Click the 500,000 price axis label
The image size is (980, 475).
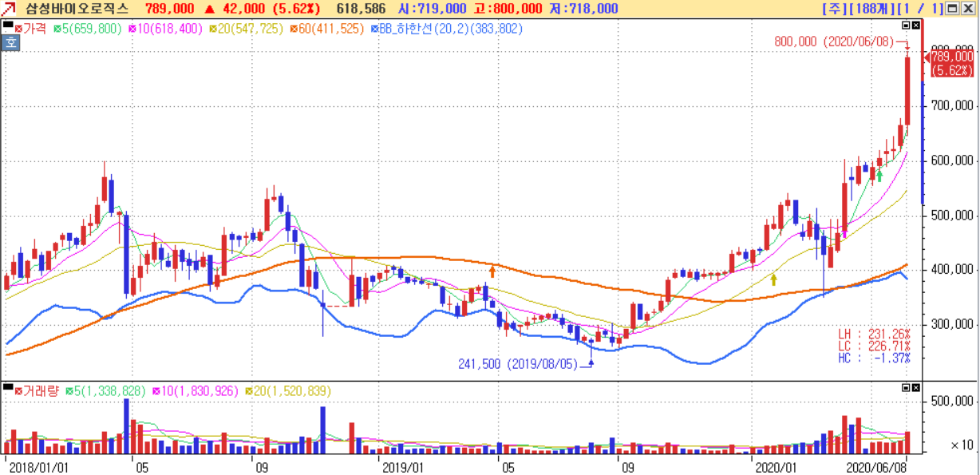(951, 215)
